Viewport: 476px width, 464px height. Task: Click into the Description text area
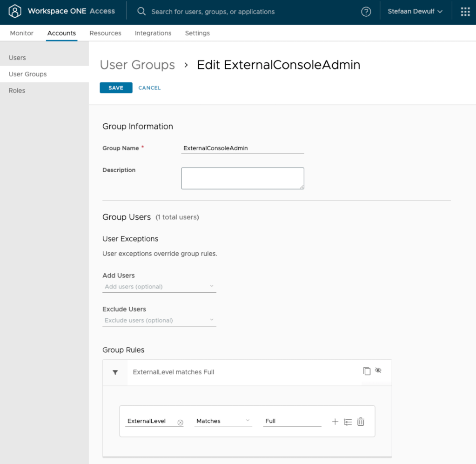(x=242, y=178)
